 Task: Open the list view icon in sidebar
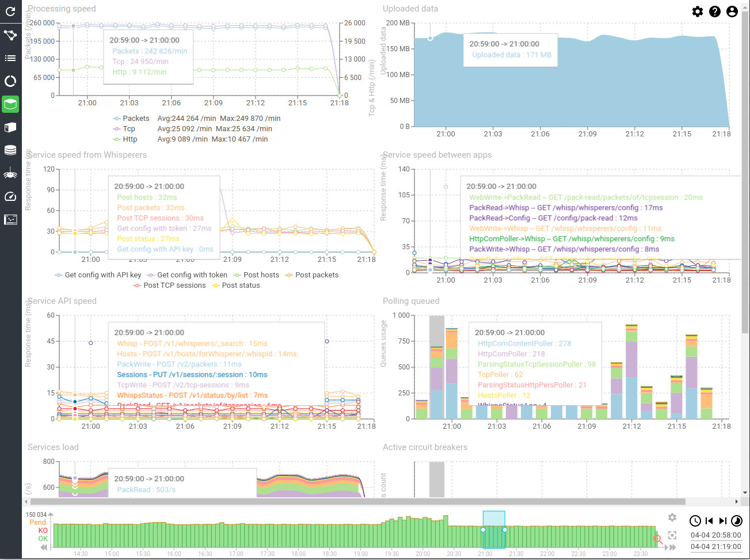coord(10,58)
